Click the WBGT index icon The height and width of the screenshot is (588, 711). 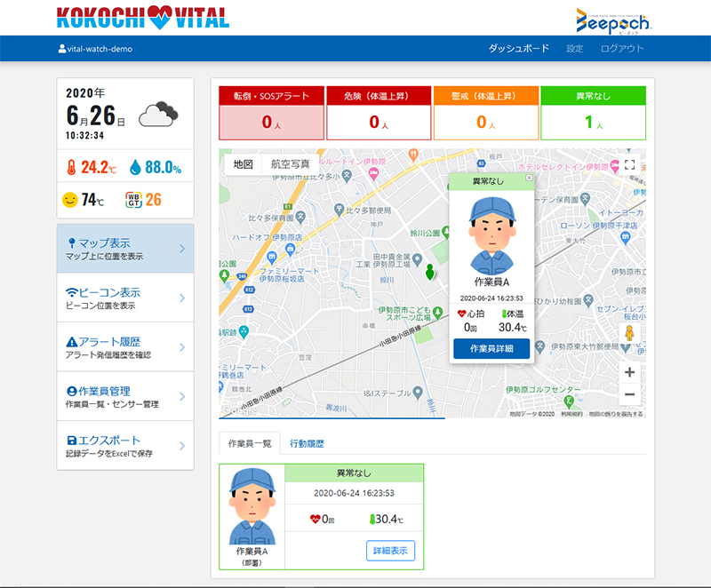(x=133, y=200)
